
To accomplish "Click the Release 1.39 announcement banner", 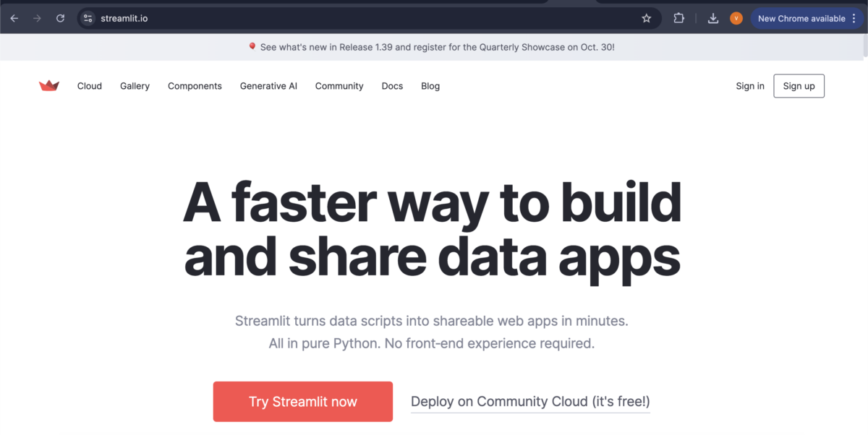I will click(432, 47).
